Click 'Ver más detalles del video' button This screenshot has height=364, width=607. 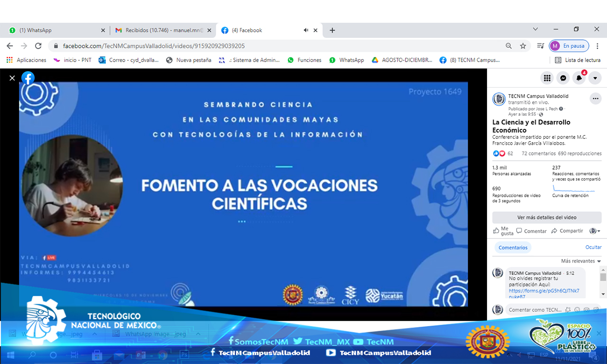(547, 218)
